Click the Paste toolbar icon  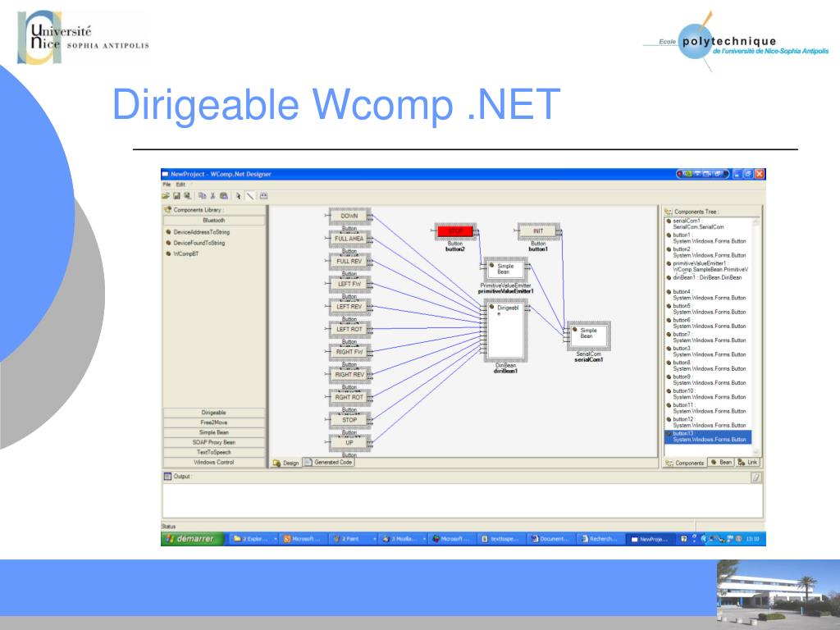(x=224, y=196)
